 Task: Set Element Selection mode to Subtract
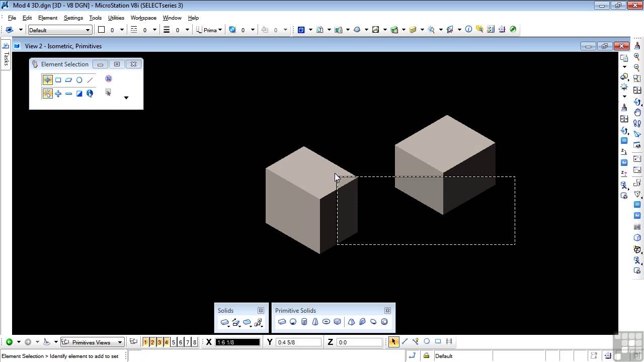68,94
